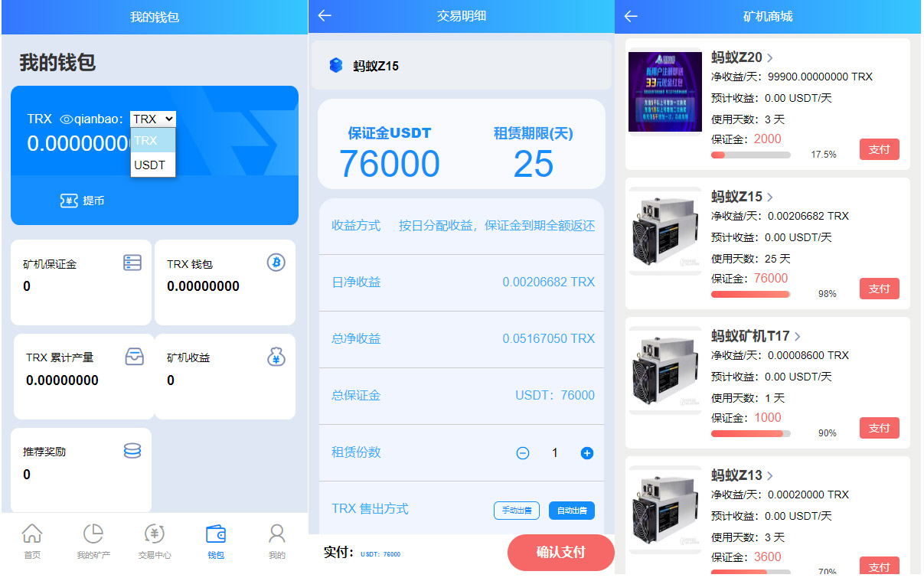The image size is (924, 581).
Task: Expand 蚂蚁Z15 details chevron in shop
Action: 770,197
